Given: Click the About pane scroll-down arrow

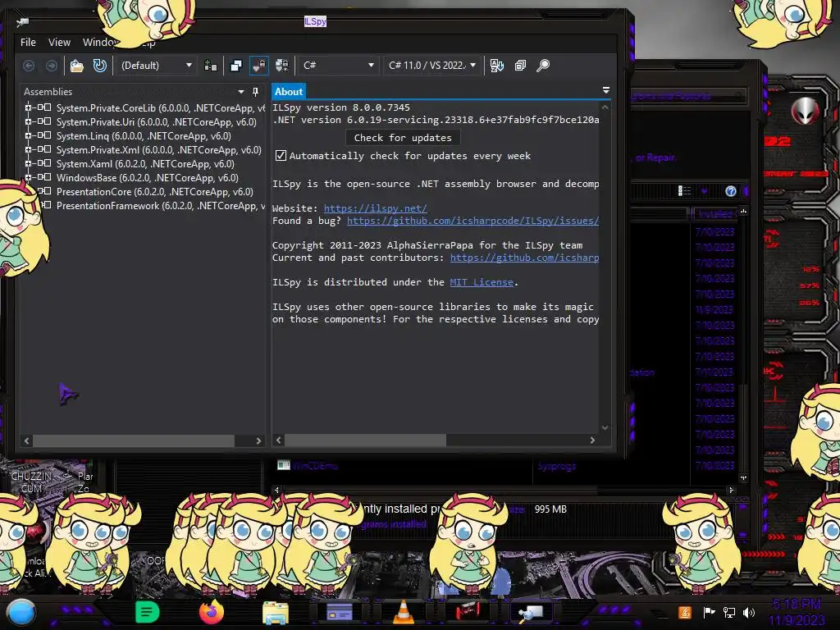Looking at the screenshot, I should (x=605, y=427).
